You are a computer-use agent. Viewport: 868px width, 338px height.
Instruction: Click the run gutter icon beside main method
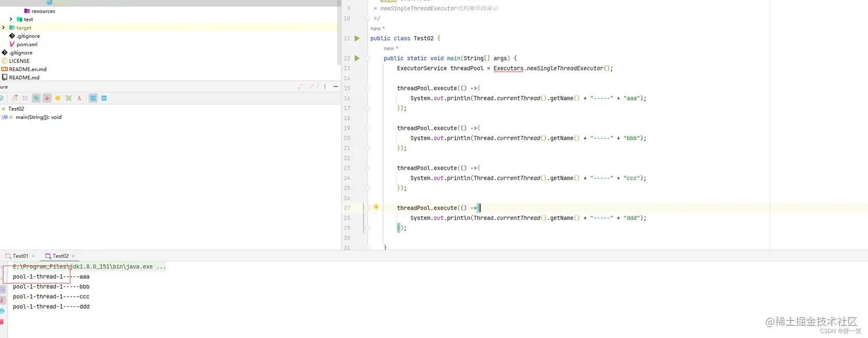(357, 59)
